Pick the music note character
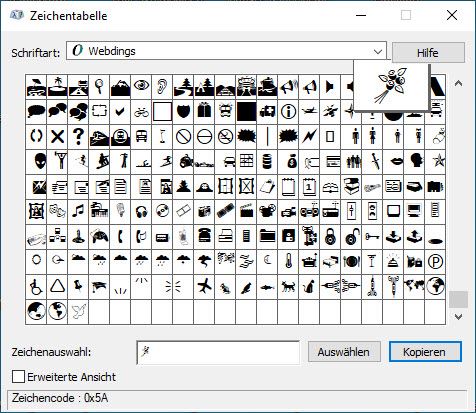 78,212
